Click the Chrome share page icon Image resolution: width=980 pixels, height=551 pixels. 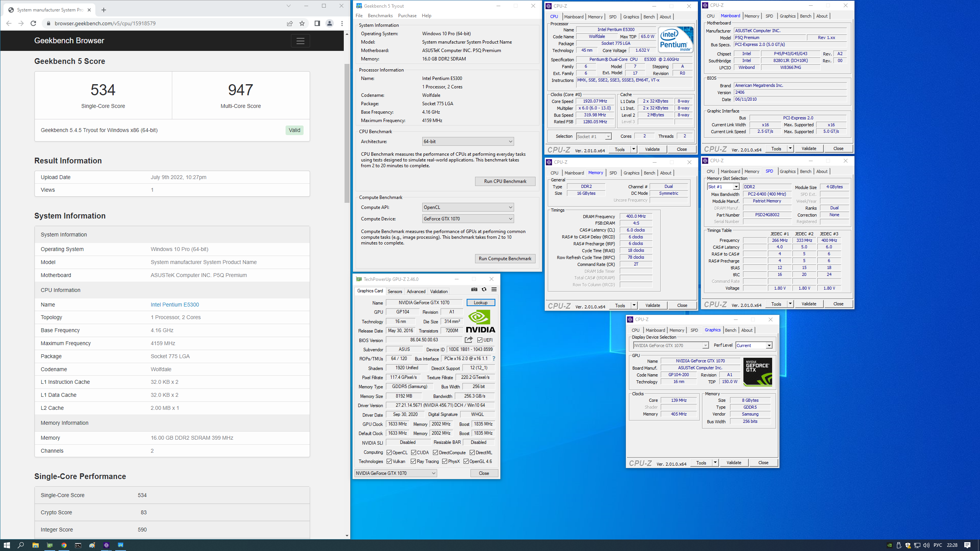point(290,23)
